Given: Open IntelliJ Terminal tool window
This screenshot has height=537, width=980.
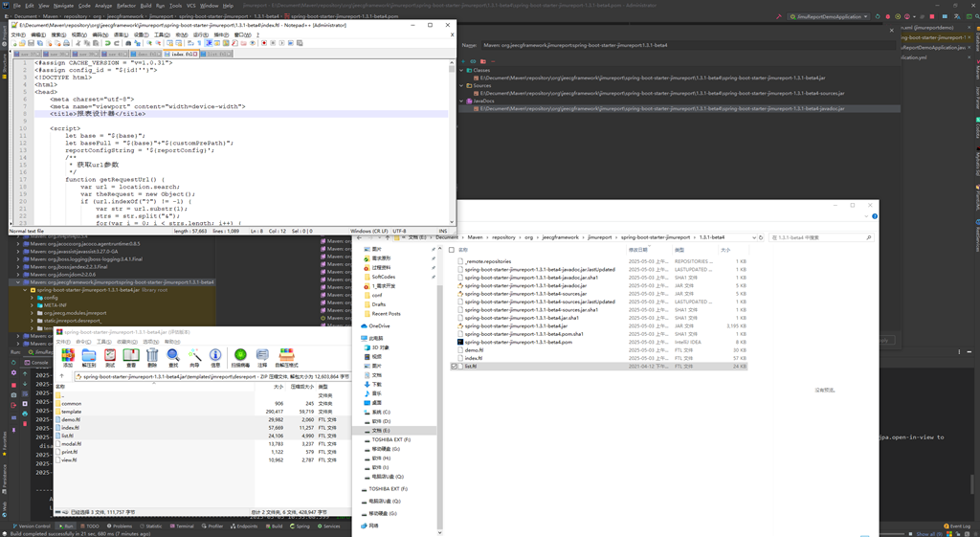Looking at the screenshot, I should pos(182,526).
